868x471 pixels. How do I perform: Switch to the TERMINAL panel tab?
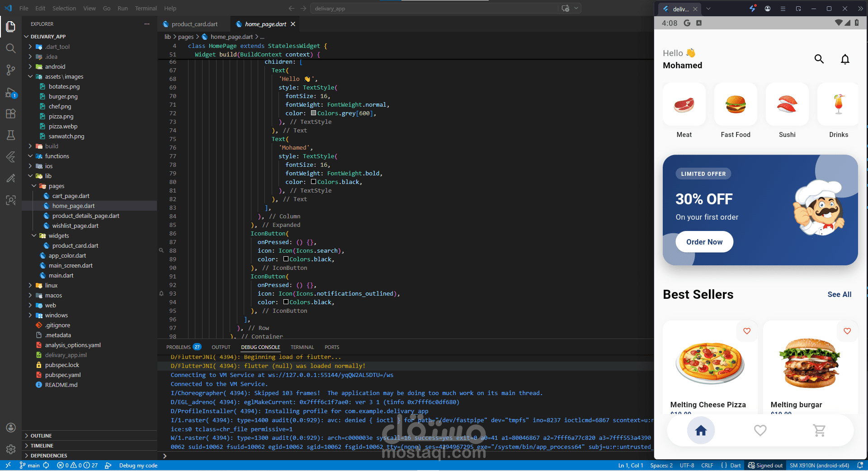tap(302, 347)
